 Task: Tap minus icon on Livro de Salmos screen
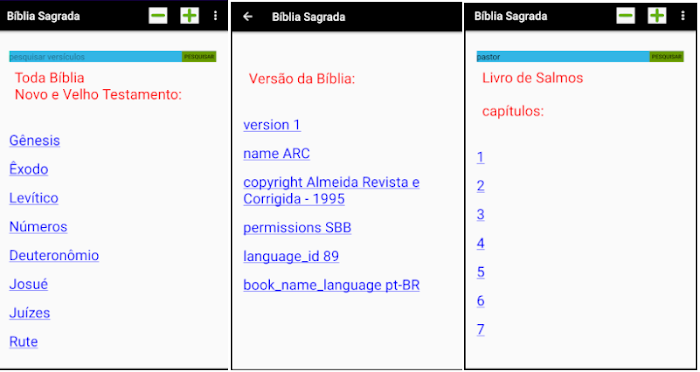(x=625, y=16)
